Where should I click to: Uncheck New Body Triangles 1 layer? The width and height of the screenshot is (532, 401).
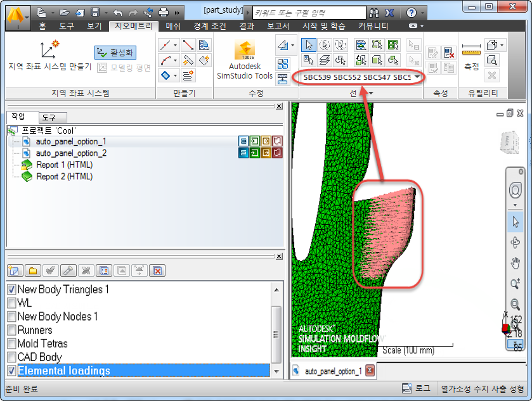tap(11, 289)
